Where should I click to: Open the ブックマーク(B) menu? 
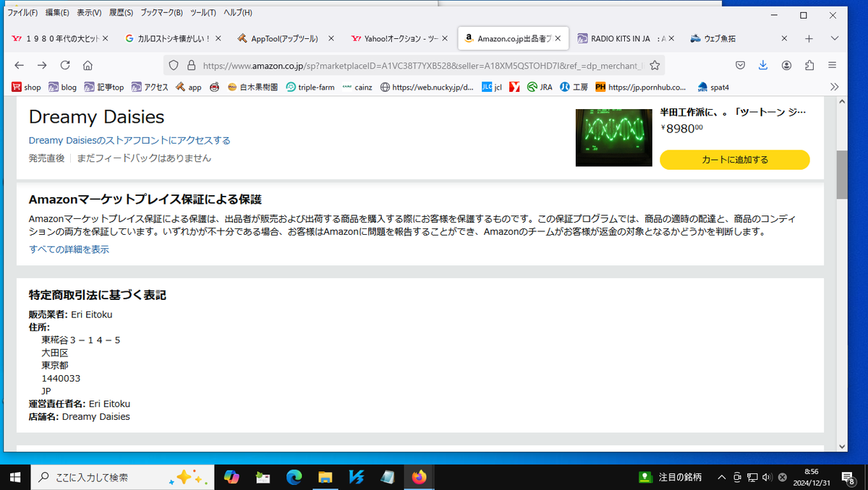[x=161, y=13]
